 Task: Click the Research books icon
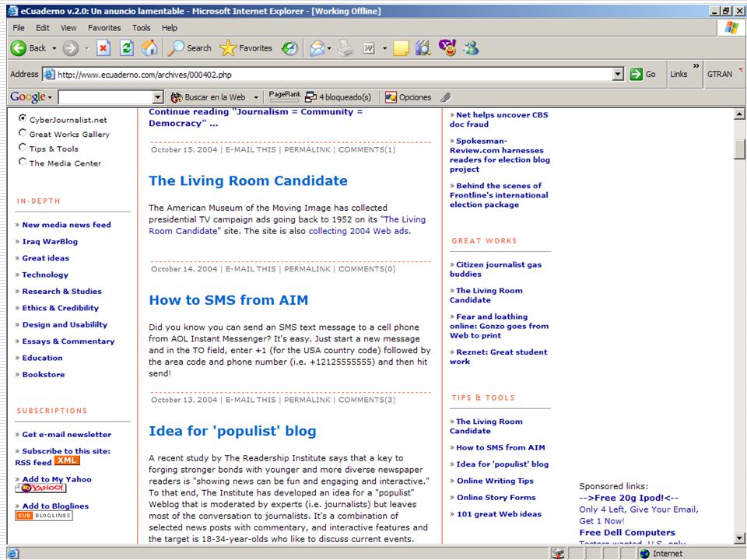pos(423,48)
